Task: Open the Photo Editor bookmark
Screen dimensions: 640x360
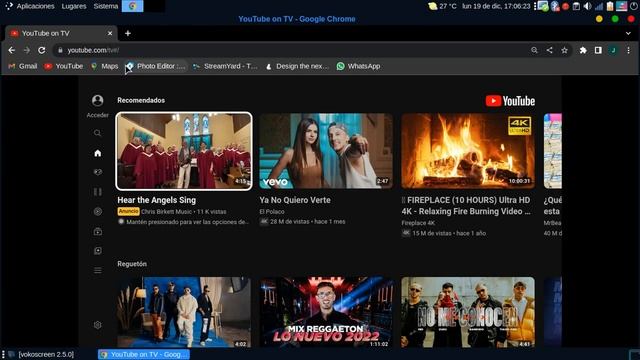Action: click(156, 66)
